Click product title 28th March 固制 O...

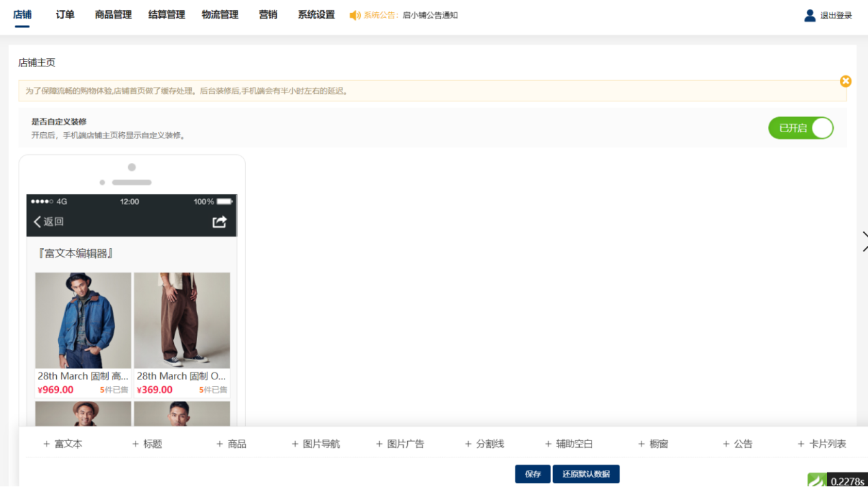click(181, 376)
